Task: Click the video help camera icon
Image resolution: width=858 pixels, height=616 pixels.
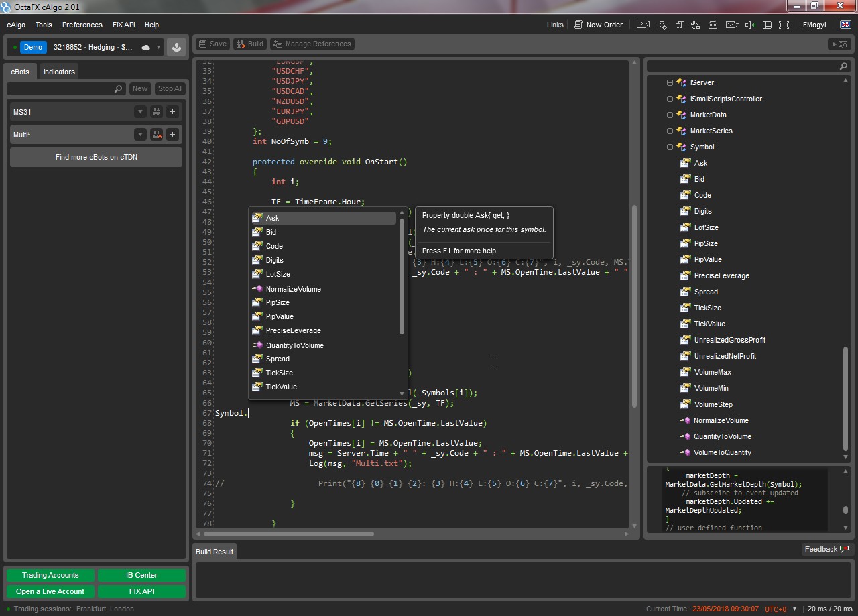Action: (643, 25)
